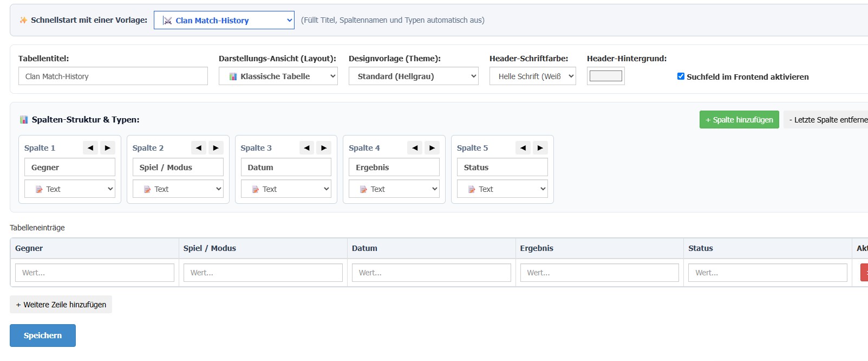This screenshot has width=868, height=361.
Task: Click the Tabellentitel input field
Action: (x=113, y=76)
